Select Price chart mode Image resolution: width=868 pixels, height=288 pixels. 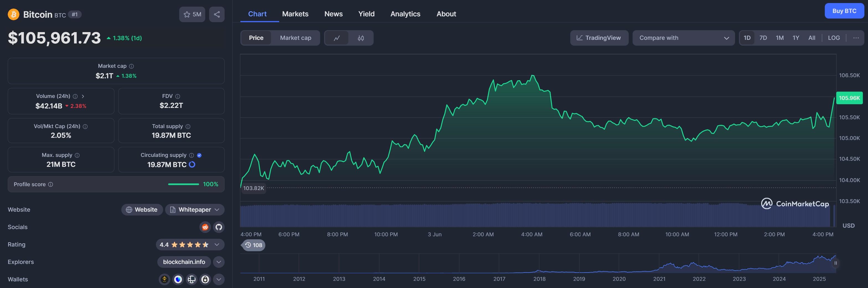pyautogui.click(x=256, y=38)
